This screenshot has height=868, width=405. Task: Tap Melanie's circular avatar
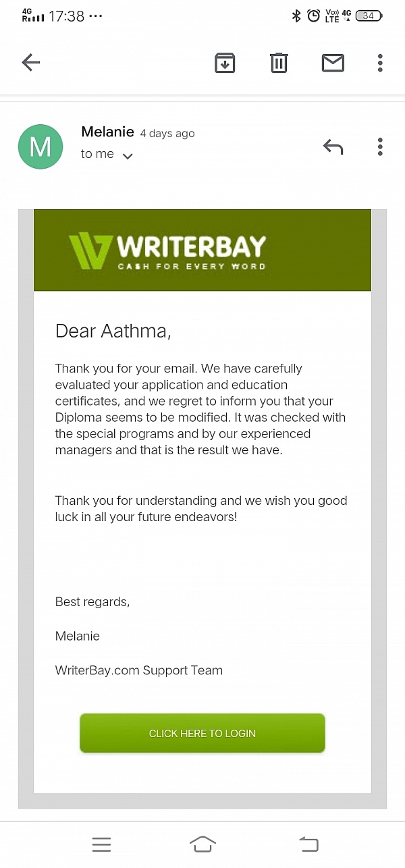[x=40, y=146]
